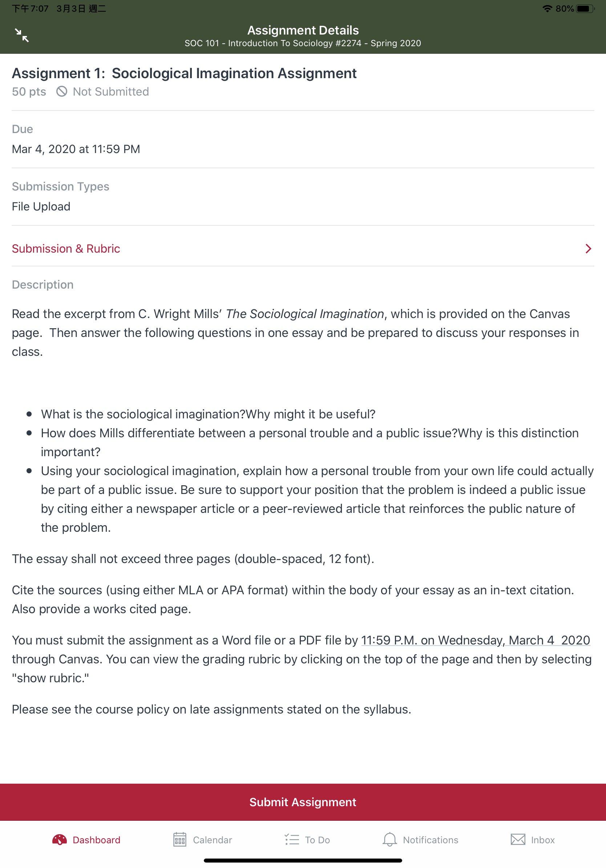Viewport: 606px width, 868px height.
Task: Open the Dashboard gauge icon
Action: point(60,840)
